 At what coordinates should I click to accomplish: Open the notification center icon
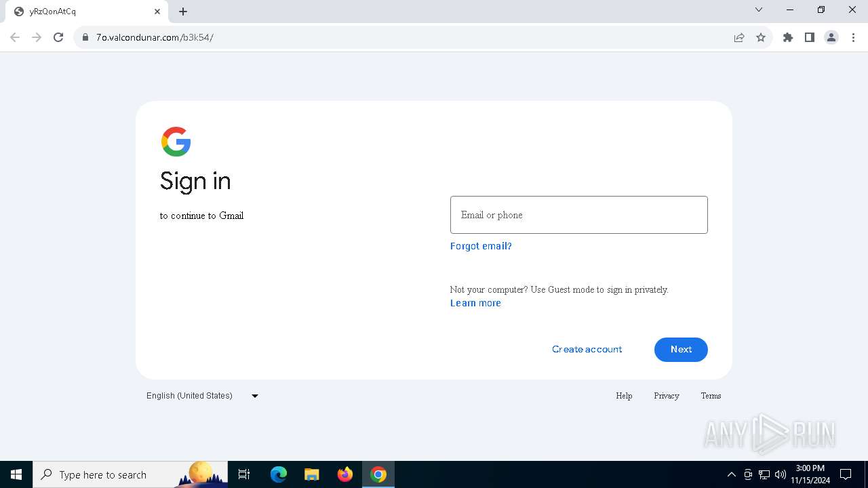pos(846,474)
